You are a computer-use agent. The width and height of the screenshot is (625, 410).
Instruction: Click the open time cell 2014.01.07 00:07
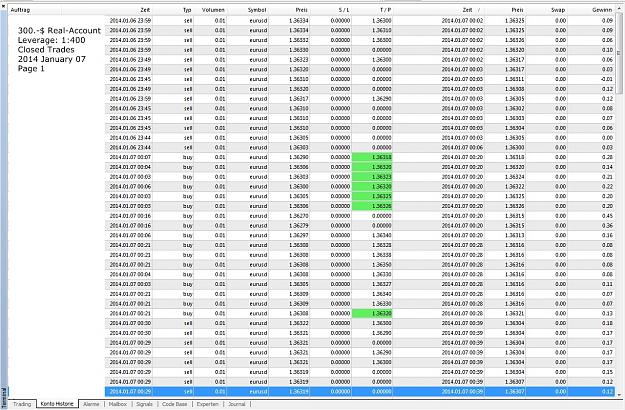click(129, 157)
